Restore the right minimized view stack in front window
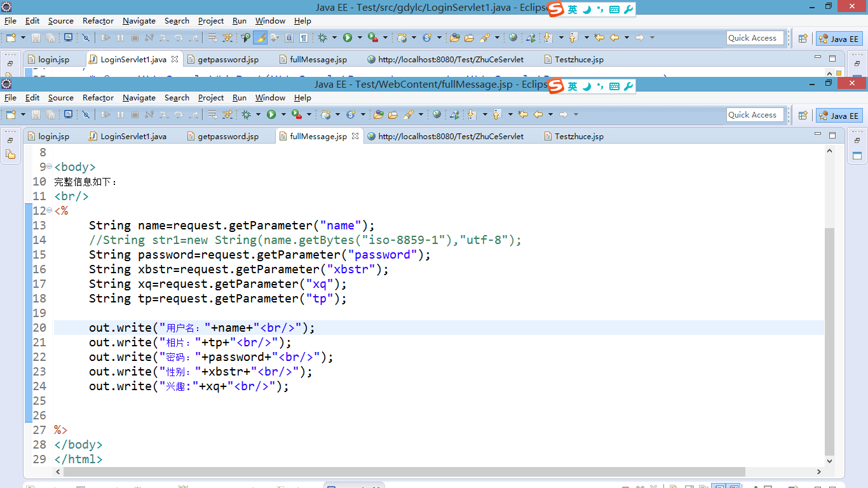Screen dimensions: 868x488 857,140
